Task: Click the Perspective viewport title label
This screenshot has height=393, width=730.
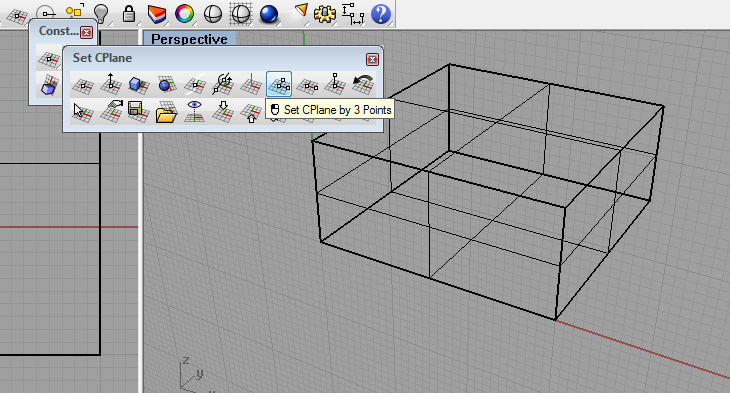Action: click(x=189, y=39)
